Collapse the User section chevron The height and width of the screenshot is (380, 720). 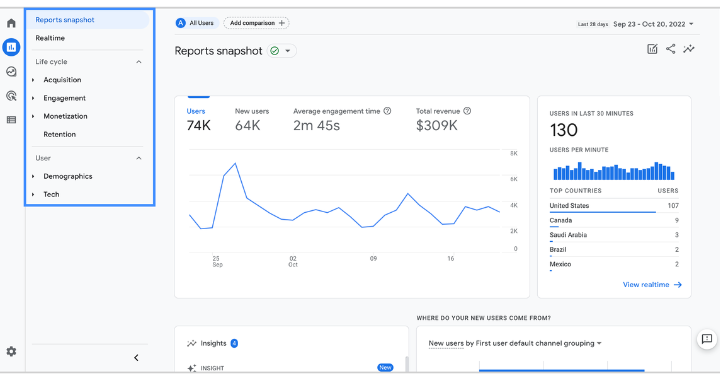coord(139,158)
